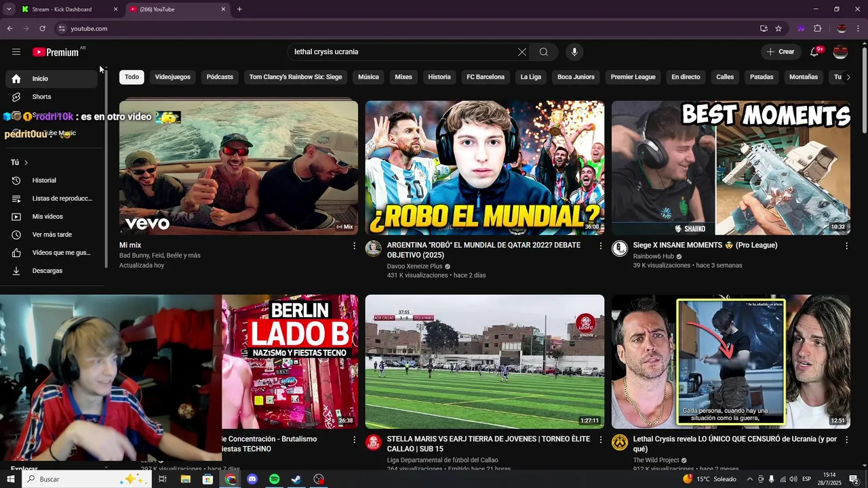Close the YouTube browser tab
This screenshot has height=488, width=868.
223,9
